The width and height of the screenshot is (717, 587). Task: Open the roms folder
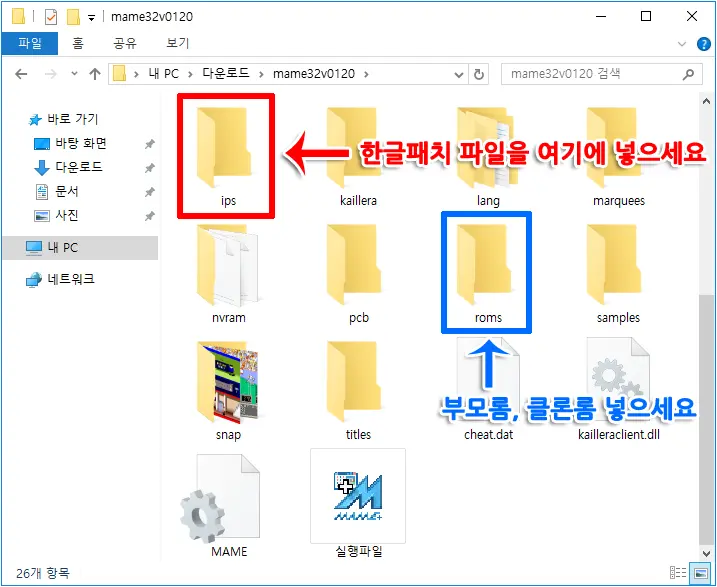pos(486,273)
